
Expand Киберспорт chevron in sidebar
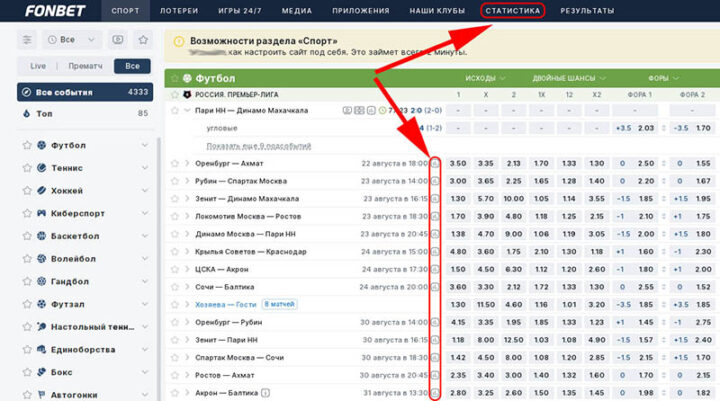(145, 213)
